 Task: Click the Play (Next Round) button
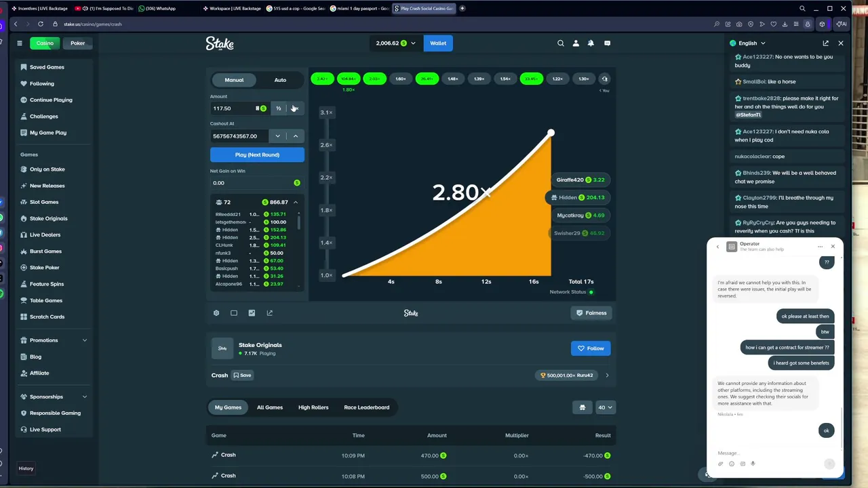tap(257, 155)
